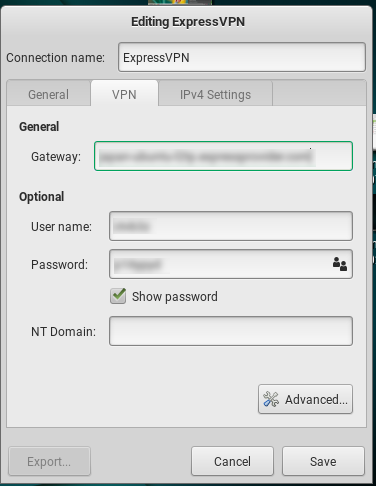Click the 'NT Domain:' label
This screenshot has height=486, width=376.
tap(63, 332)
